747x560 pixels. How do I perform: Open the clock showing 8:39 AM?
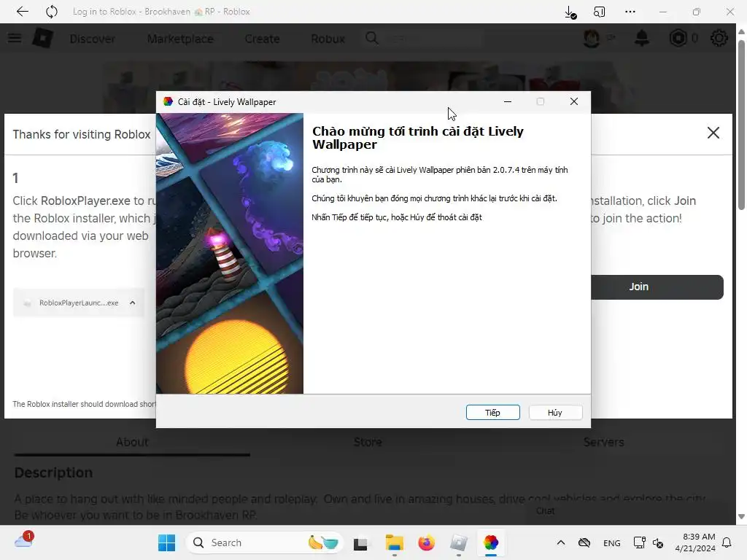pos(695,542)
